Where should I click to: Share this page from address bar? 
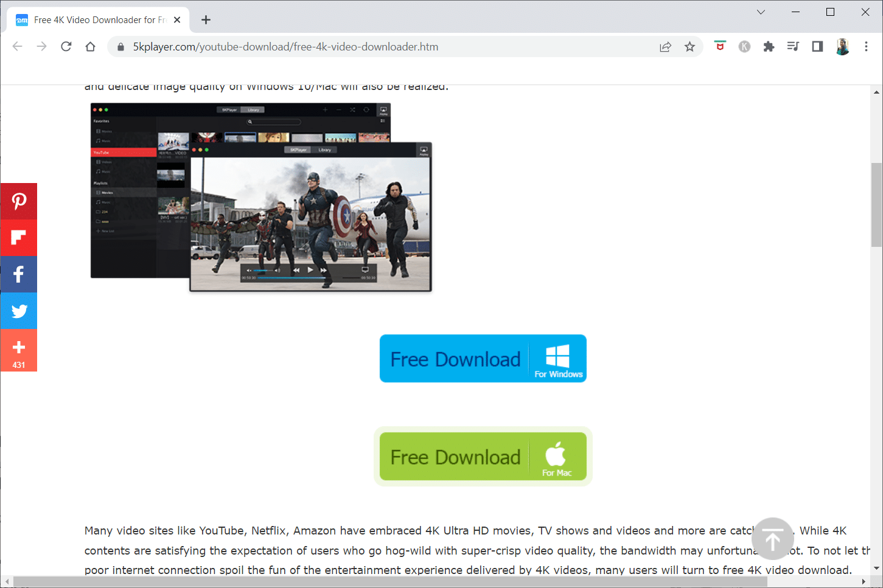click(x=665, y=47)
